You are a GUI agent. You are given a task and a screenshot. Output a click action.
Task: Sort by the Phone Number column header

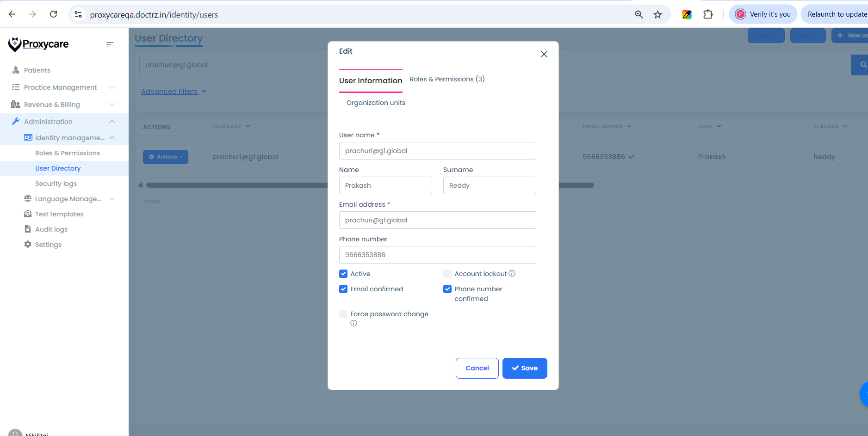[x=607, y=126]
